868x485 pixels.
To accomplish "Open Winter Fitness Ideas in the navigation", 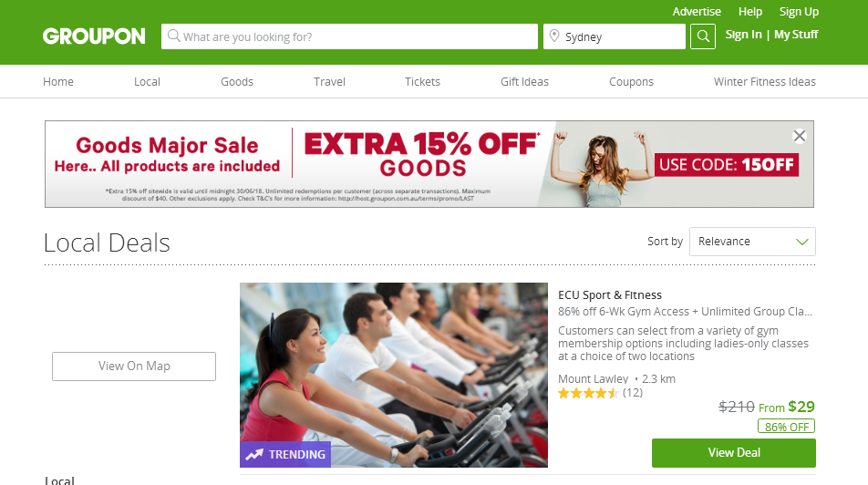I will coord(764,81).
